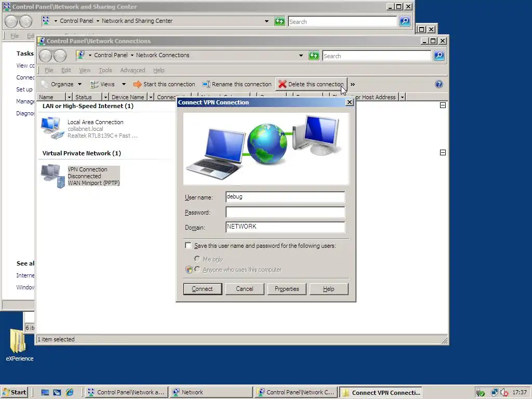Image resolution: width=532 pixels, height=399 pixels.
Task: Click the Device Name column header
Action: (x=128, y=97)
